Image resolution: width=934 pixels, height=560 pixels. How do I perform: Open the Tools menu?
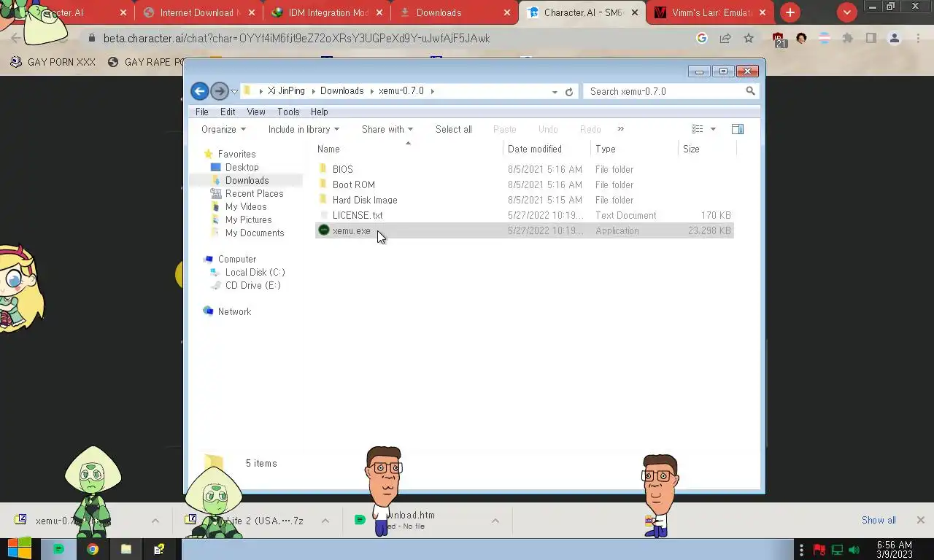click(x=288, y=112)
